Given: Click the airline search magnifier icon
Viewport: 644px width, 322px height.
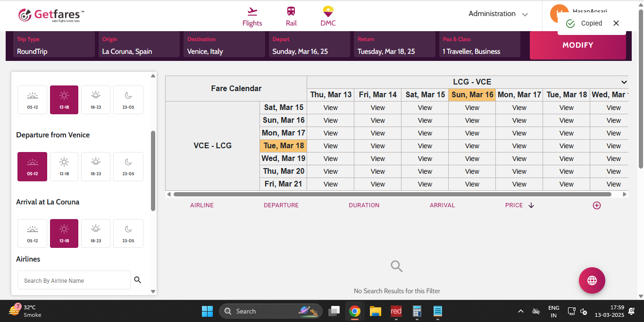Looking at the screenshot, I should click(x=138, y=280).
